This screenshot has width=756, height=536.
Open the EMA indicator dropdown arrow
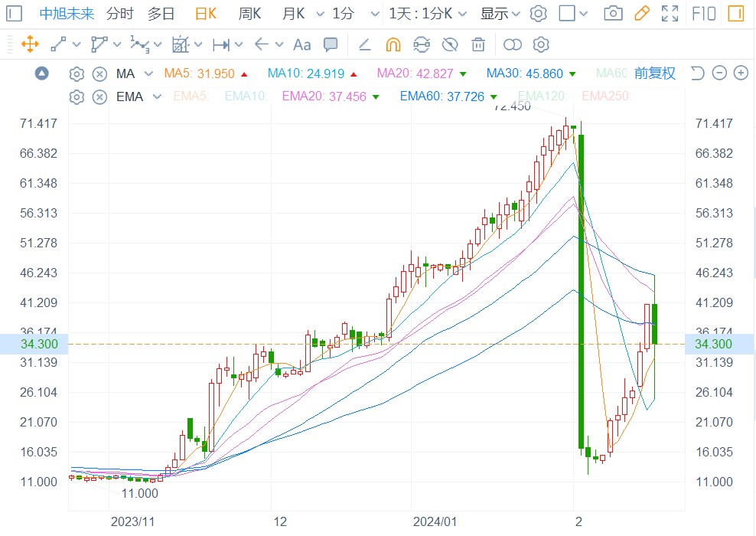[158, 96]
